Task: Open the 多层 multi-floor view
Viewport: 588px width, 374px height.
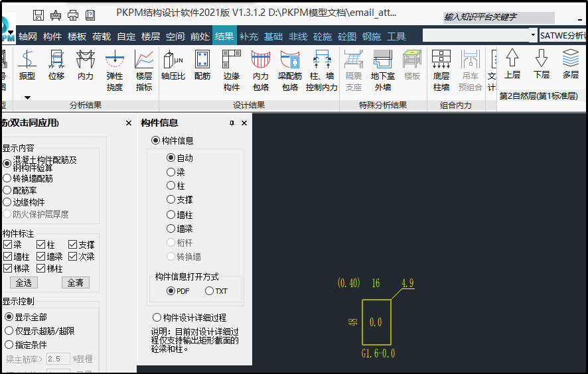Action: 571,64
